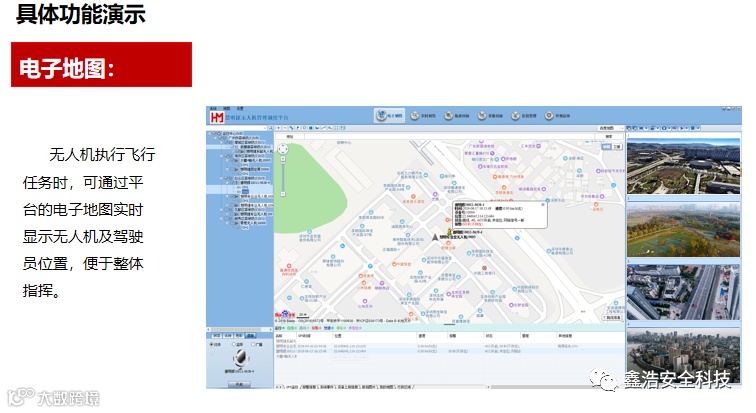Toggle checkbox of 监控中心 root tree node
756x413 pixels.
(215, 133)
